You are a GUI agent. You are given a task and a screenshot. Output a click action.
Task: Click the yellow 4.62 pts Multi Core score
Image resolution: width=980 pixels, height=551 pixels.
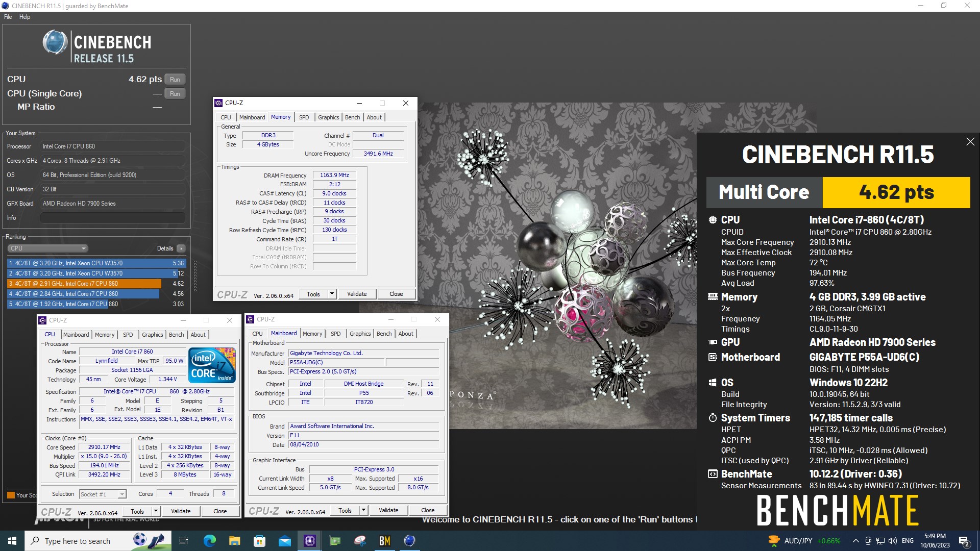pos(896,192)
